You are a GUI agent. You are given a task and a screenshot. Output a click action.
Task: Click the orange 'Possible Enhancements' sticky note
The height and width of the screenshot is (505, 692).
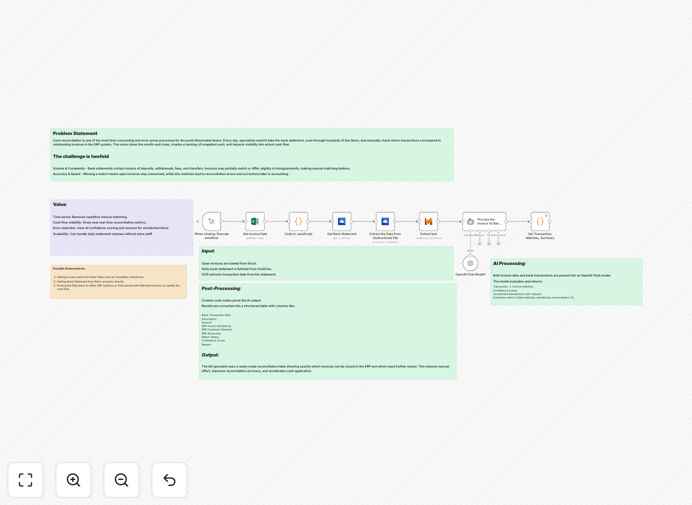(x=119, y=282)
